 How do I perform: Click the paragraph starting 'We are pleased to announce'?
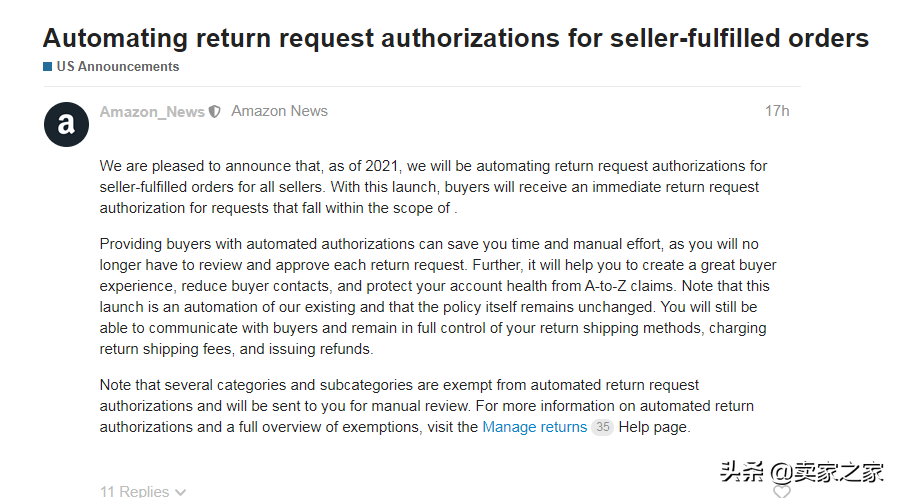point(433,187)
